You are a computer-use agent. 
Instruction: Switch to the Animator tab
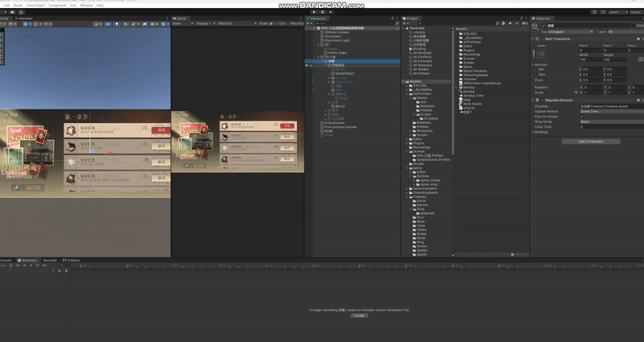(24, 19)
